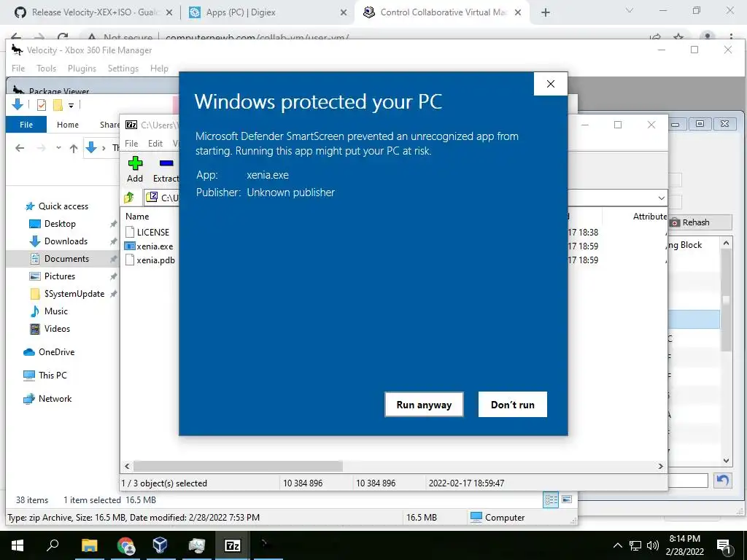Select xenia.pdb in 7-Zip list
Screen dimensions: 747x560
(x=150, y=260)
